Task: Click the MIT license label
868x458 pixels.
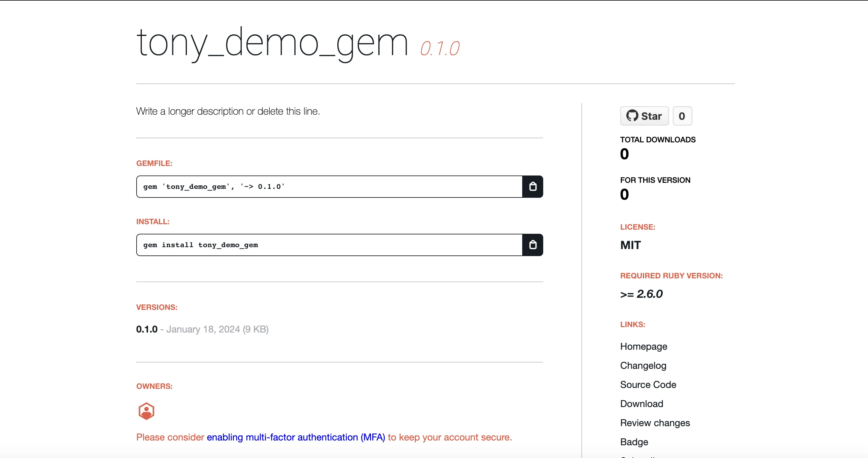Action: pos(630,245)
